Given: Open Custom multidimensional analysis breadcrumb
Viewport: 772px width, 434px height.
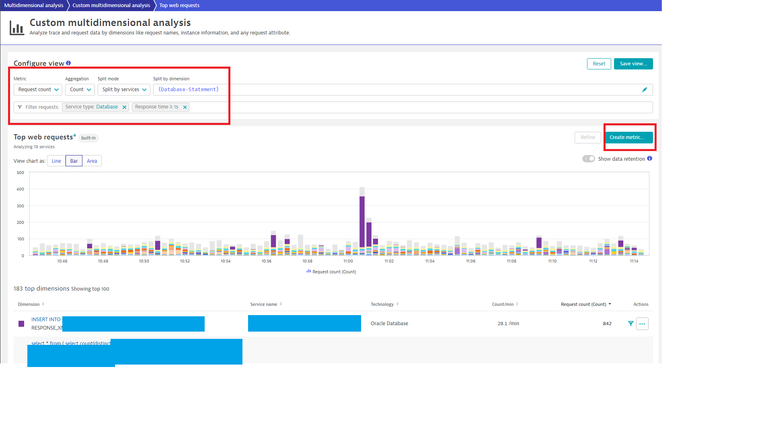Looking at the screenshot, I should pyautogui.click(x=111, y=5).
